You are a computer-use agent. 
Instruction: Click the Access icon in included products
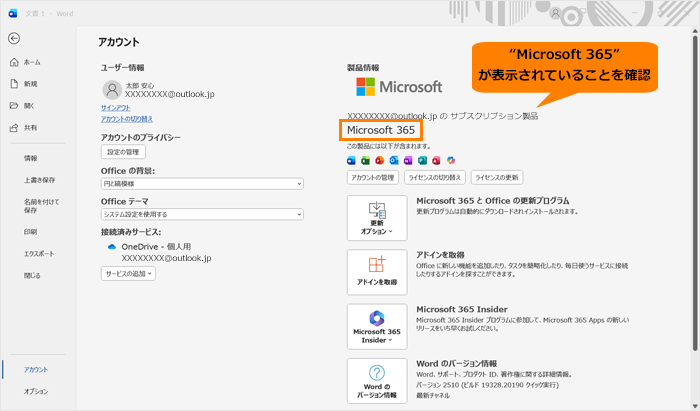tap(436, 160)
